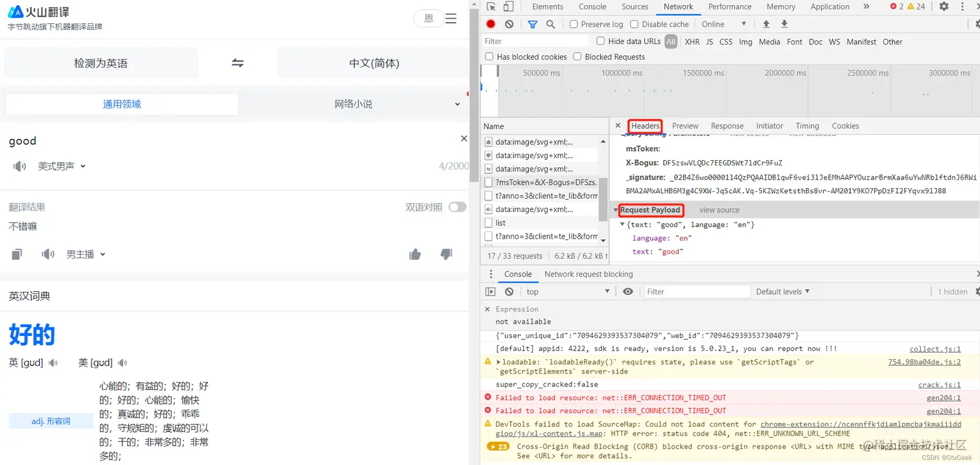
Task: Switch to Network request blocking drawer tab
Action: [589, 274]
